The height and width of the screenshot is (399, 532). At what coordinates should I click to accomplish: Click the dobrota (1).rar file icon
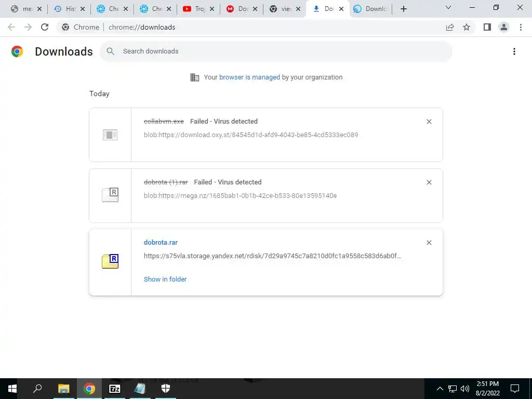tap(110, 195)
